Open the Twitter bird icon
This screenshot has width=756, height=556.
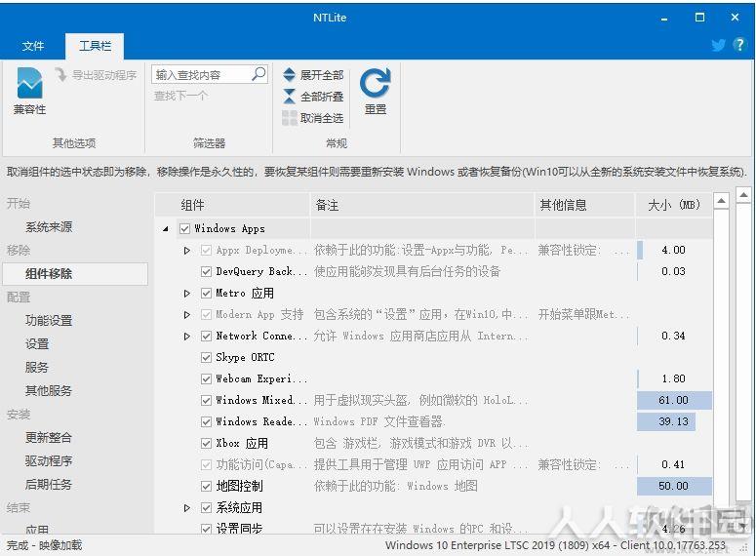pyautogui.click(x=718, y=45)
